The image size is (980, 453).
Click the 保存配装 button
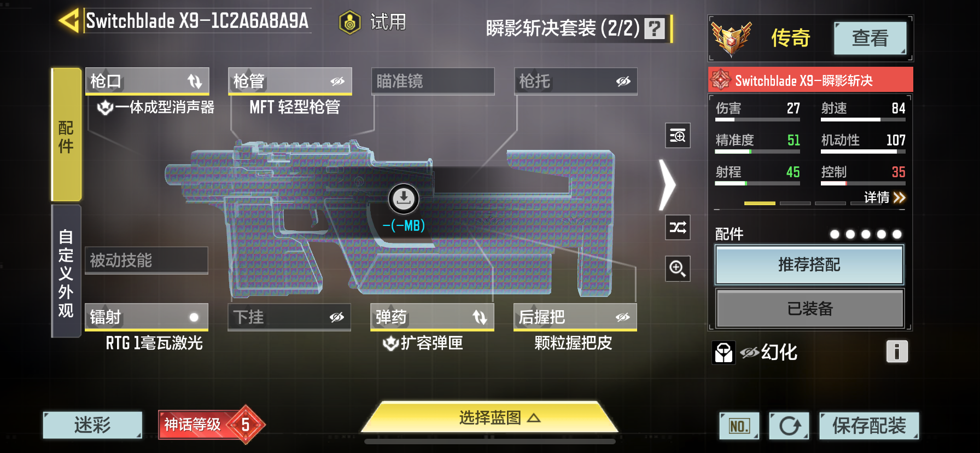coord(869,426)
